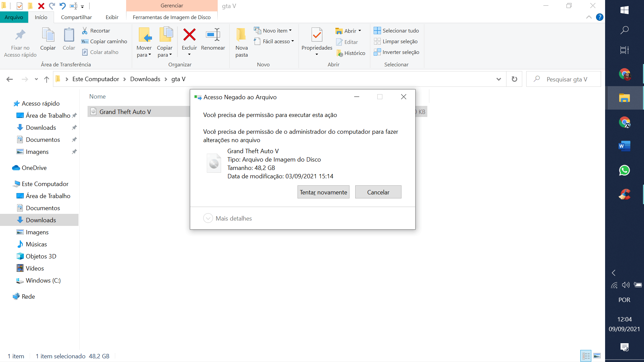Open the notification center icon
644x362 pixels.
[x=624, y=347]
